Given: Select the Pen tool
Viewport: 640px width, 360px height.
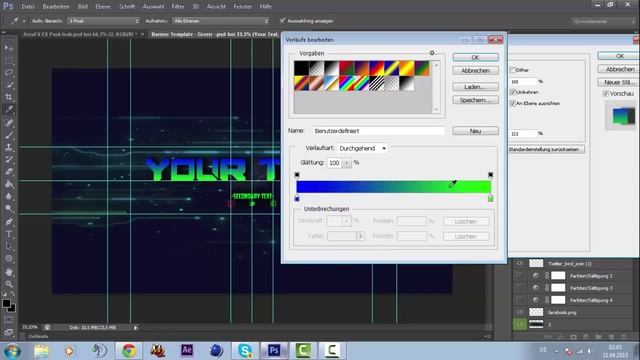Looking at the screenshot, I should pos(9,222).
